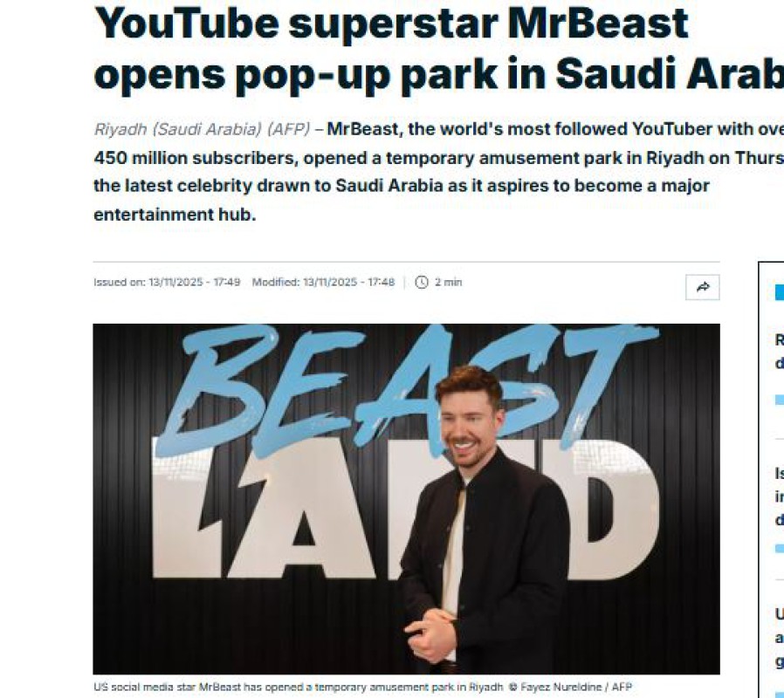Click the blue tag under second sidebar article
The height and width of the screenshot is (698, 784).
point(780,549)
